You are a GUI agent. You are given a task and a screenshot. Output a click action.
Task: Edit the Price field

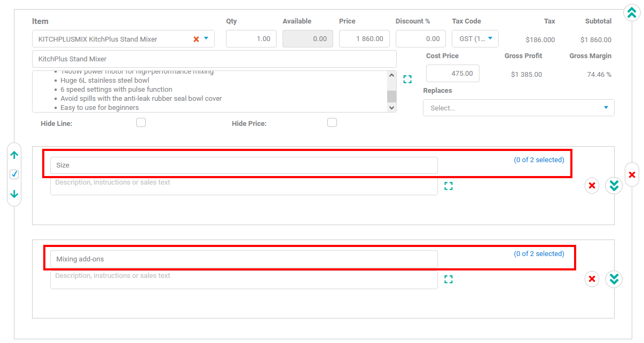coord(364,39)
